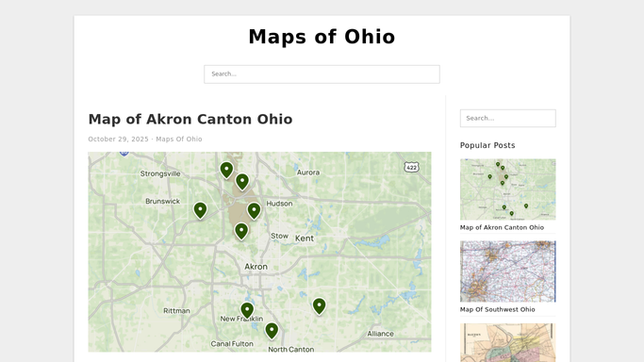Focus the sidebar search field
Image resolution: width=644 pixels, height=362 pixels.
pos(507,118)
